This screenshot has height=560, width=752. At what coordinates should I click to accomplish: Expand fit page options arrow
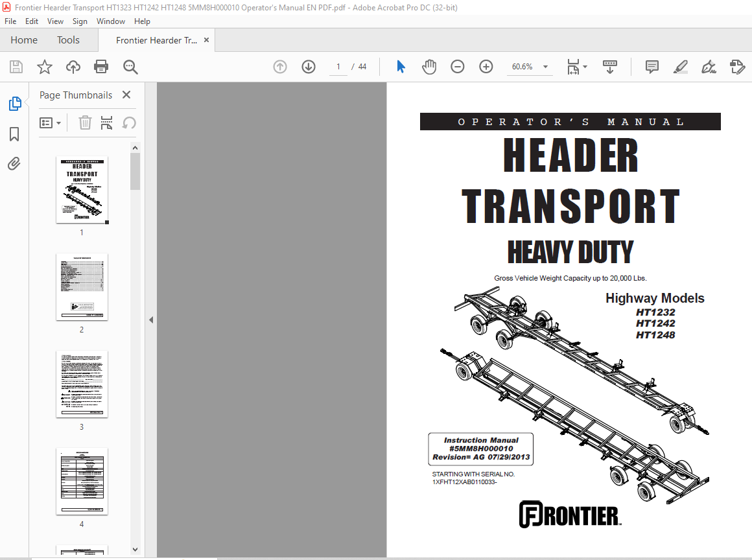pyautogui.click(x=585, y=67)
